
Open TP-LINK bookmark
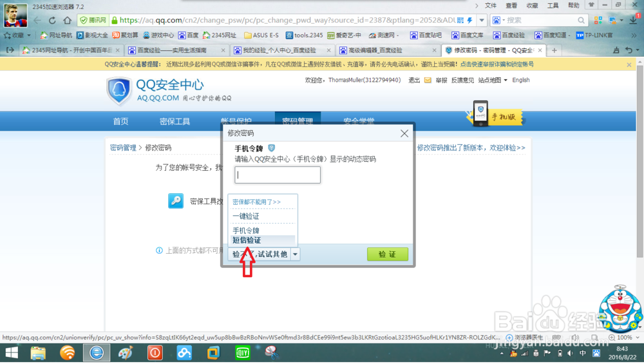pos(594,35)
